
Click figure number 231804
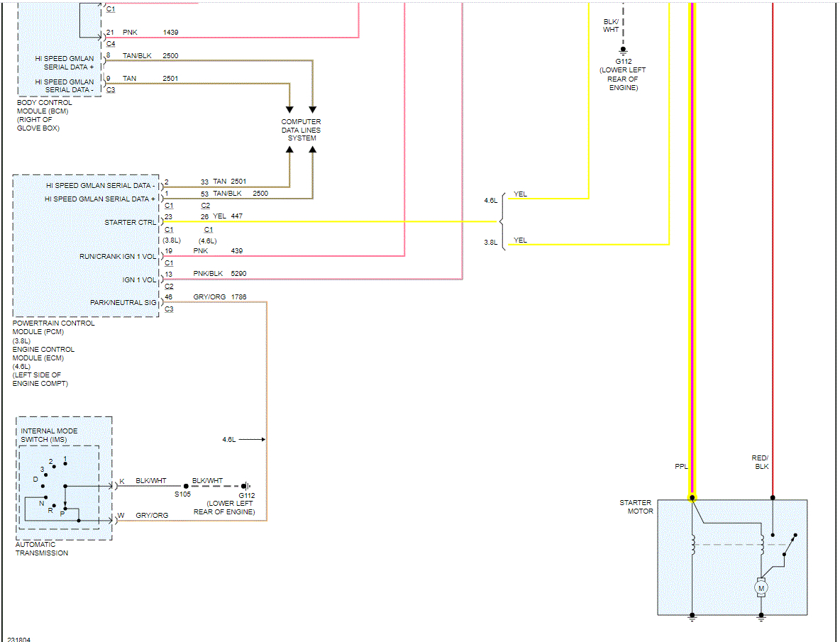(x=18, y=639)
